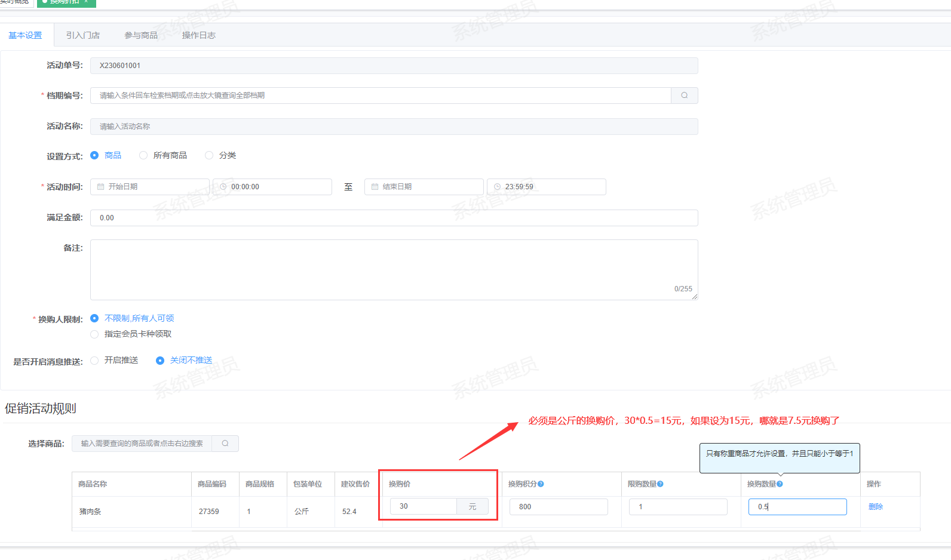Select the 关闭不推送 radio option
951x560 pixels.
[160, 361]
